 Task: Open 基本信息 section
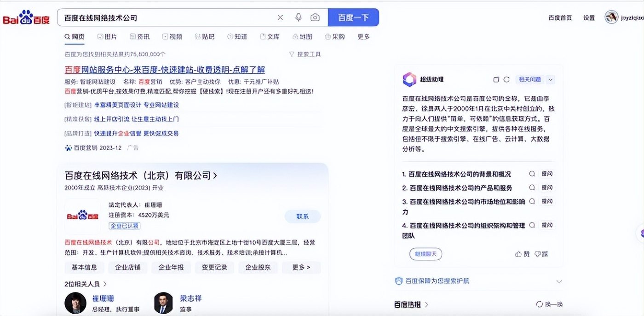84,268
